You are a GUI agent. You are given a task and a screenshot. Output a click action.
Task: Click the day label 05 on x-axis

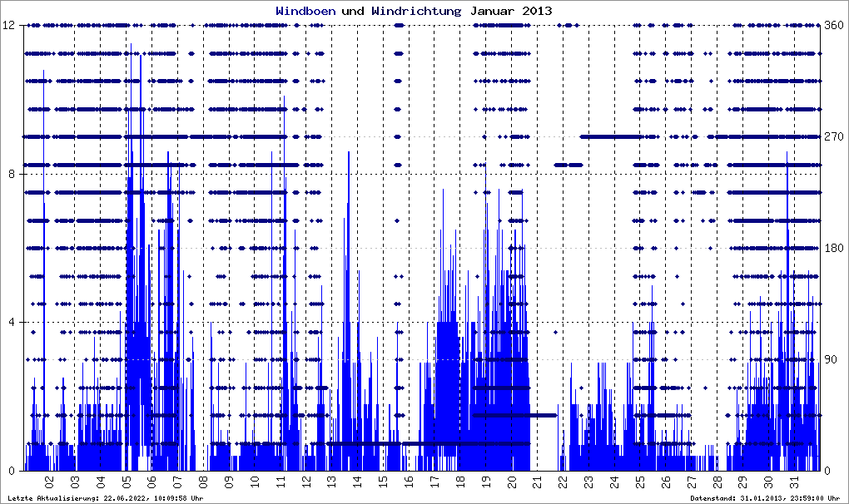point(127,482)
